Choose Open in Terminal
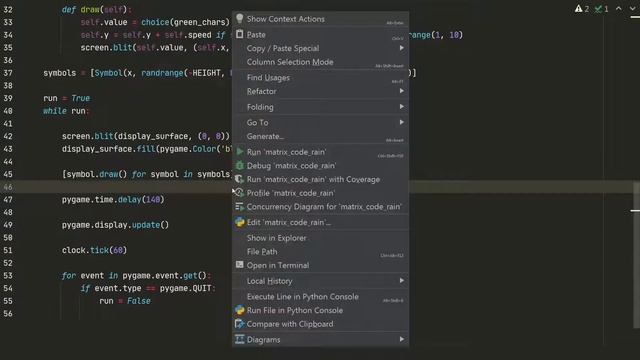The width and height of the screenshot is (640, 360). 320,265
